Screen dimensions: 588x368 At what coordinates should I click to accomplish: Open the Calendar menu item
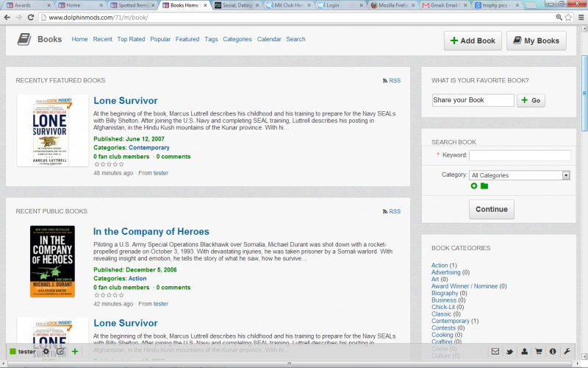click(x=269, y=39)
